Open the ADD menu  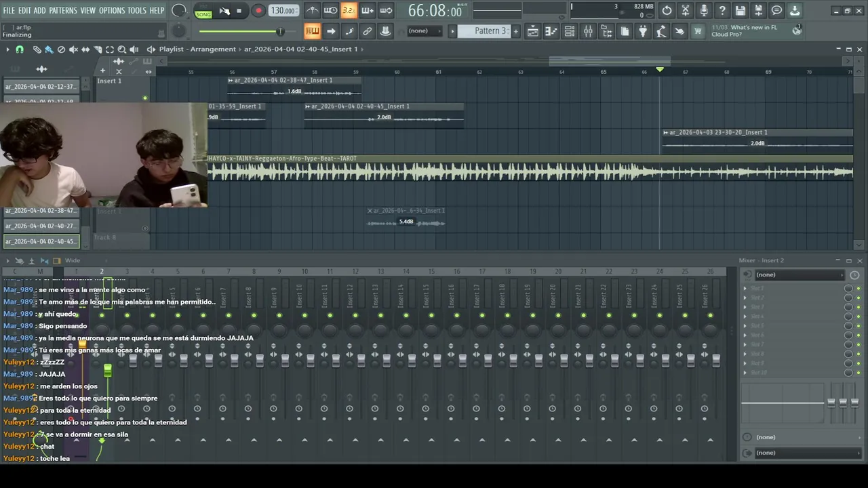pyautogui.click(x=40, y=10)
